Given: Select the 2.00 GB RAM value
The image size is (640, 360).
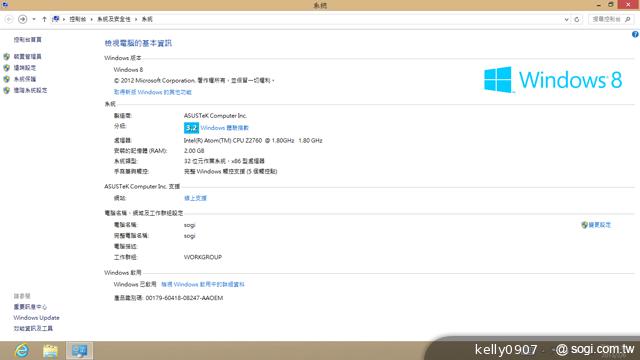Looking at the screenshot, I should pyautogui.click(x=194, y=151).
